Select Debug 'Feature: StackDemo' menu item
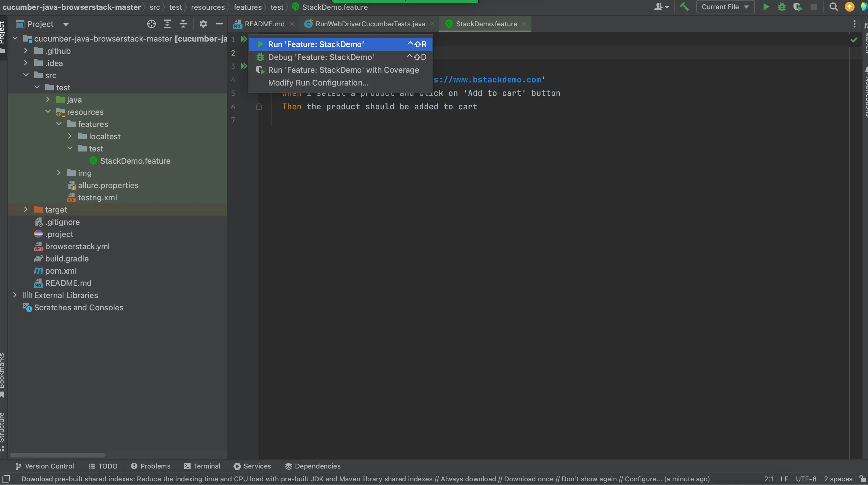Viewport: 868px width, 485px height. [321, 57]
